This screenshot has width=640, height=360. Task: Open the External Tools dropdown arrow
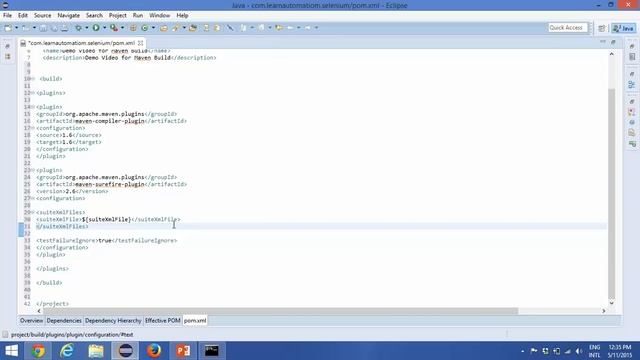[x=122, y=28]
